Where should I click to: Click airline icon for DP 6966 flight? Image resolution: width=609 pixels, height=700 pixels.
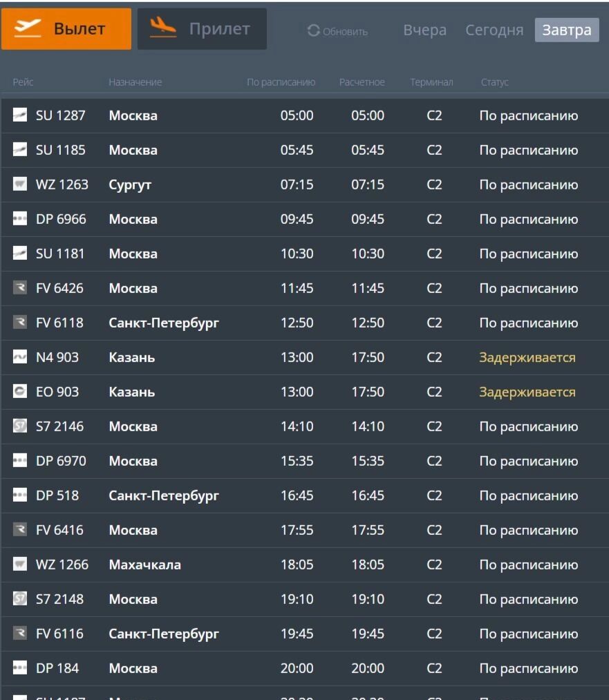(19, 219)
